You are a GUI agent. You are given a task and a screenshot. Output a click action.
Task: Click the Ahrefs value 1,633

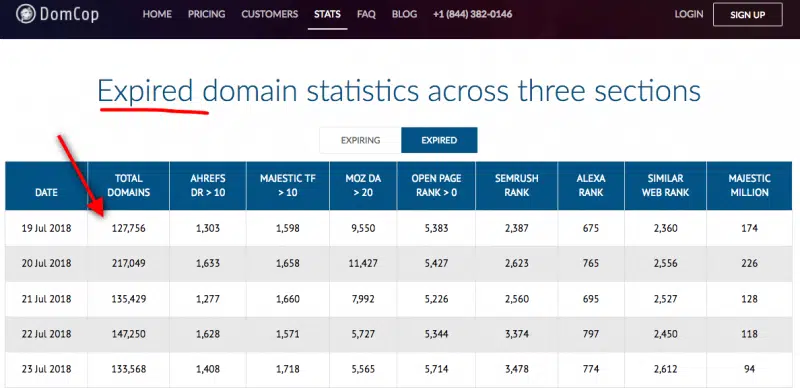pyautogui.click(x=208, y=263)
